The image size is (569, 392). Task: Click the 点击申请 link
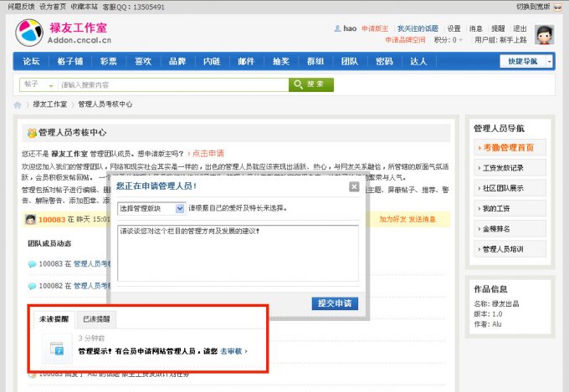(x=208, y=154)
